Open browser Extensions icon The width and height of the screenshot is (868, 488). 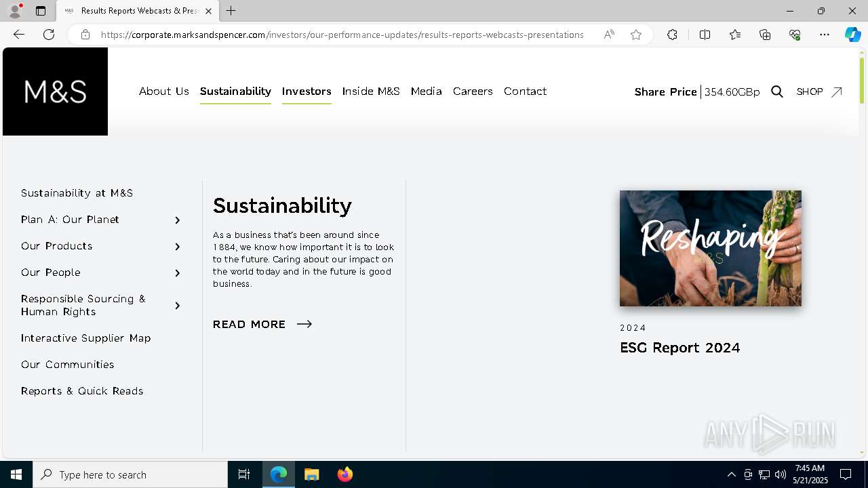[672, 35]
